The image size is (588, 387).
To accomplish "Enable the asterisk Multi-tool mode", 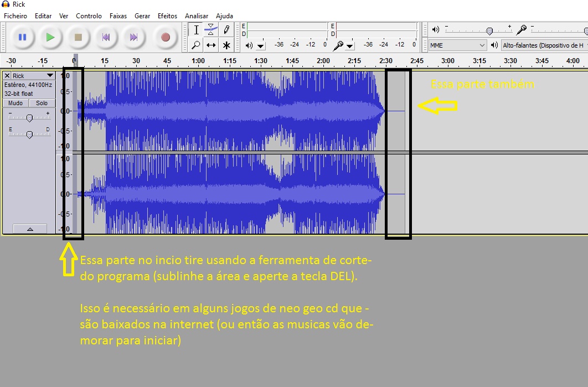I will [x=226, y=45].
